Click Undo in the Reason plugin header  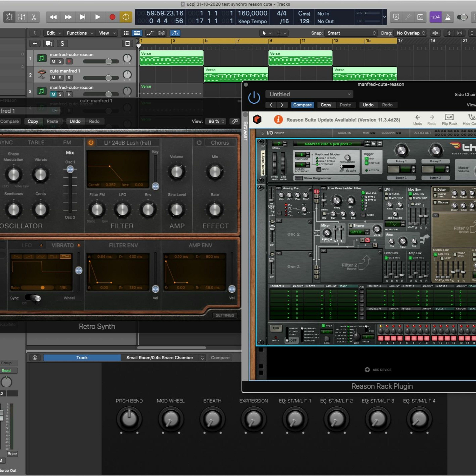pos(368,105)
